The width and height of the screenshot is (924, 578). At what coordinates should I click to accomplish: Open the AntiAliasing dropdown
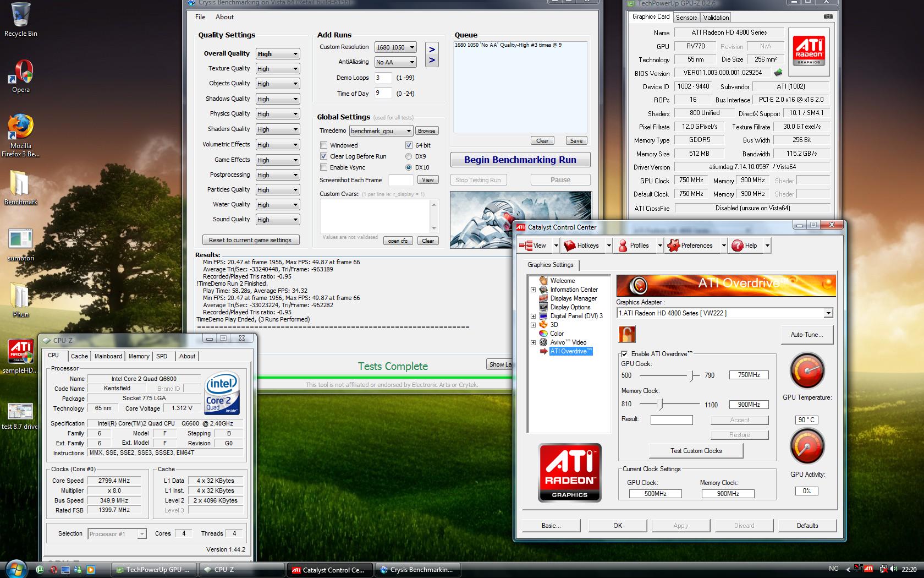(395, 62)
